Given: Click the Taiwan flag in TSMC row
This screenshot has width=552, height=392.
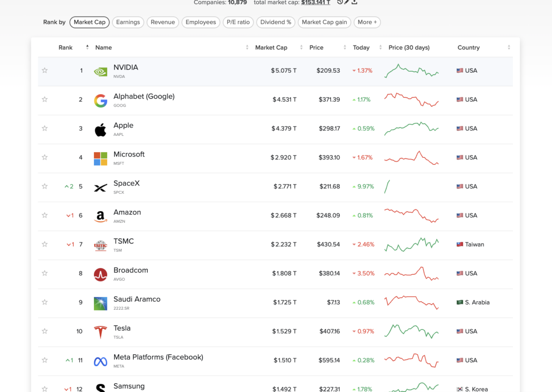Looking at the screenshot, I should tap(460, 244).
